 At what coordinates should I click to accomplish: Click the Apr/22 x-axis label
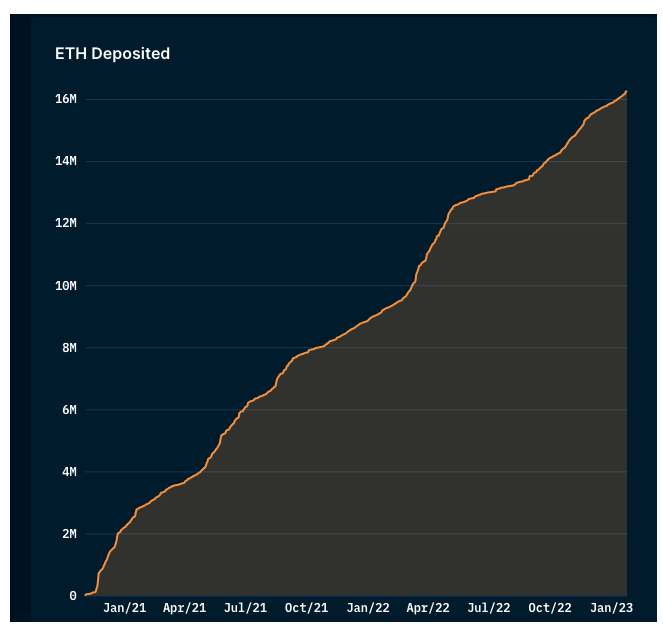(428, 608)
